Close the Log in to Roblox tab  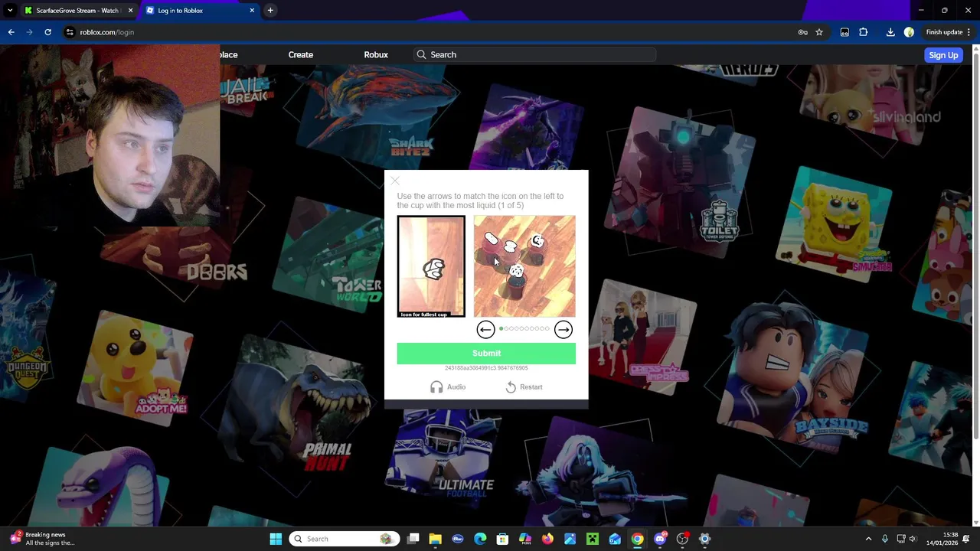[x=252, y=11]
